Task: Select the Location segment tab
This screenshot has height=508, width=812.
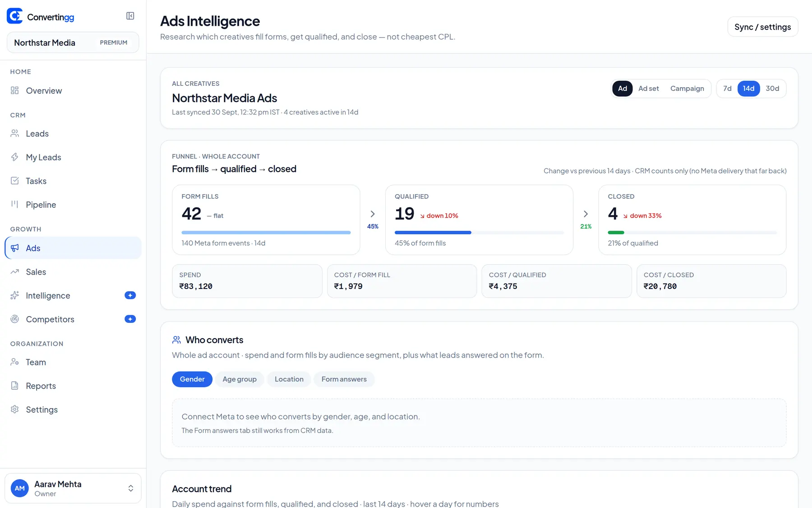Action: point(289,379)
